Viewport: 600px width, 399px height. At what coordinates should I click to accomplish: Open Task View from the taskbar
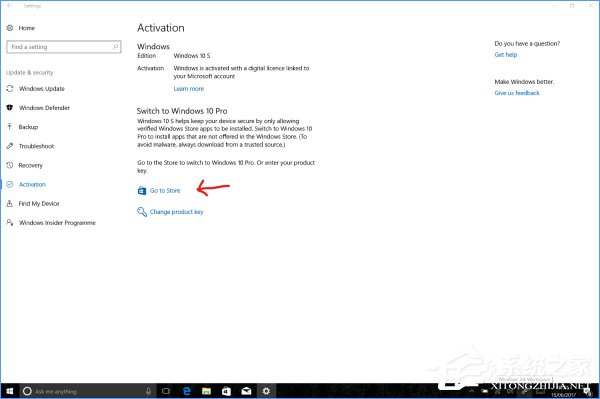(x=166, y=391)
